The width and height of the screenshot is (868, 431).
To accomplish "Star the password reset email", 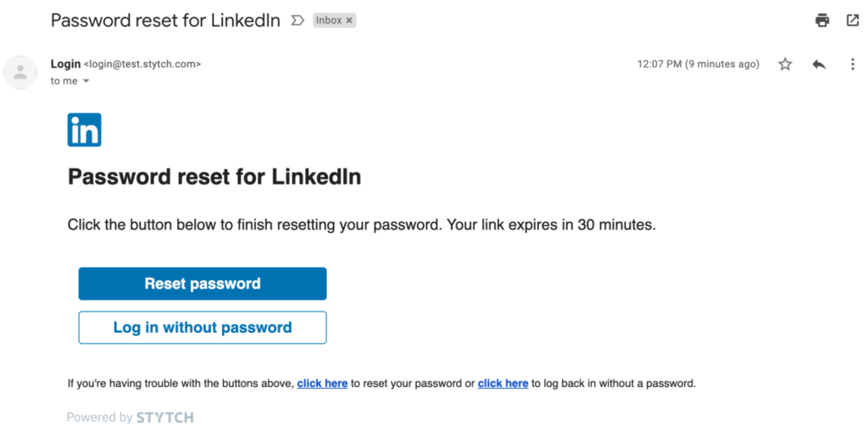I will pyautogui.click(x=785, y=64).
